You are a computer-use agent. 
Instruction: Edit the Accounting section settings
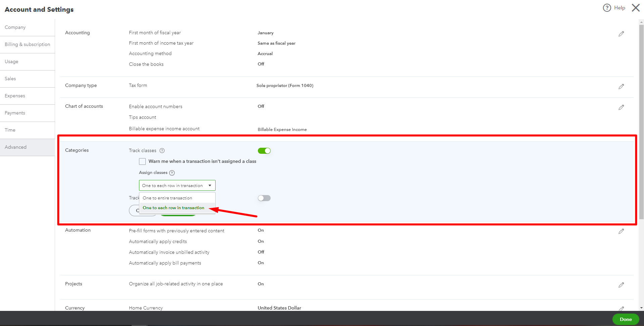[x=621, y=34]
